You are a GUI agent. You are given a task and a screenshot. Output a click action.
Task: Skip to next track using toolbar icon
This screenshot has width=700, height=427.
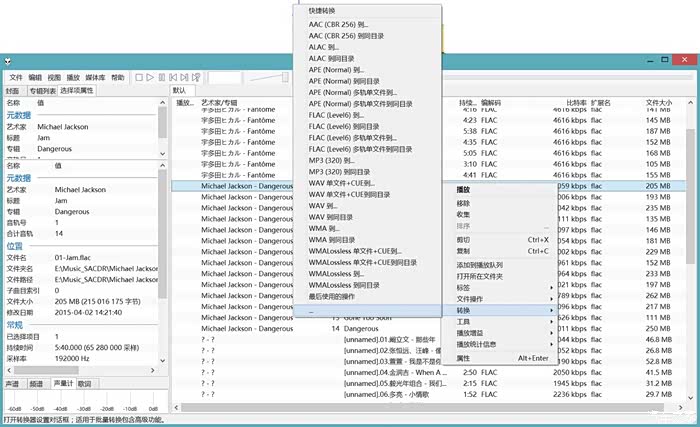(185, 77)
